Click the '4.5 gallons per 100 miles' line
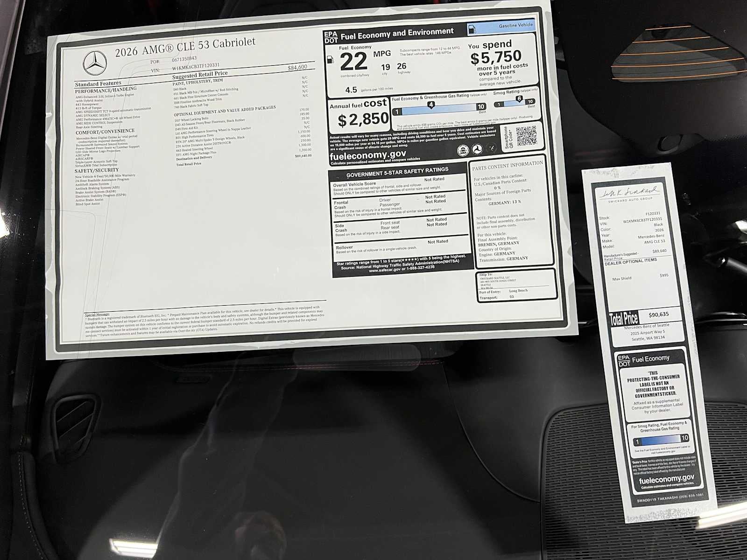 (x=369, y=90)
